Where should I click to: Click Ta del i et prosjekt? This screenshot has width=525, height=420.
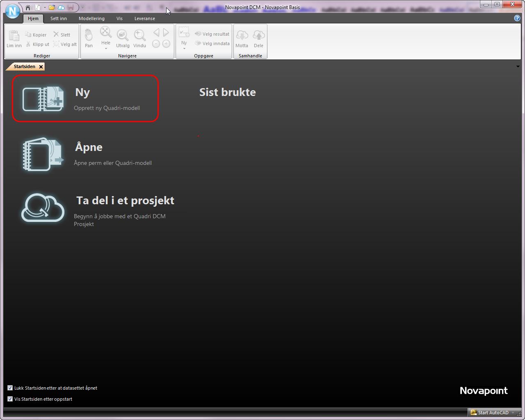click(125, 201)
